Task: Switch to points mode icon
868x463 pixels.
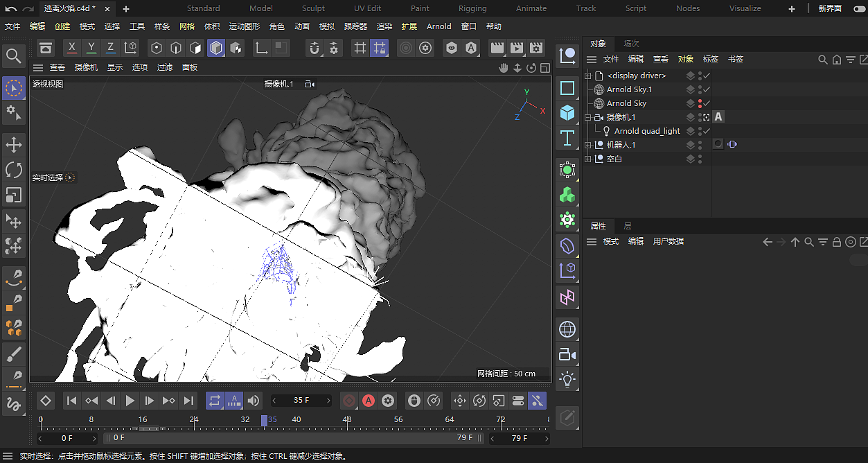Action: pos(157,48)
